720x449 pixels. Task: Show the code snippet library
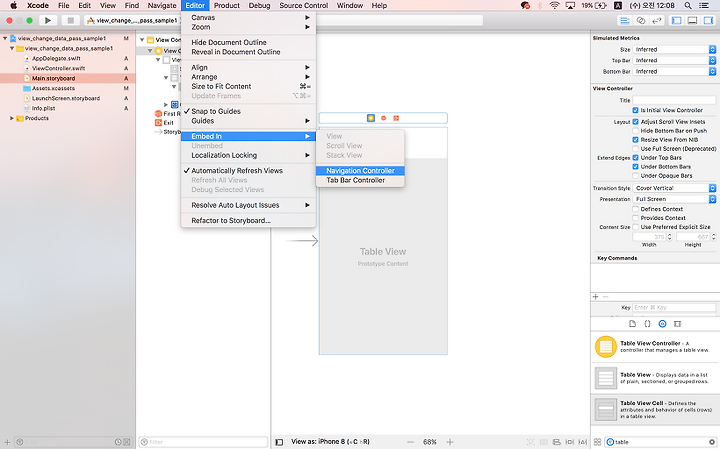(647, 324)
